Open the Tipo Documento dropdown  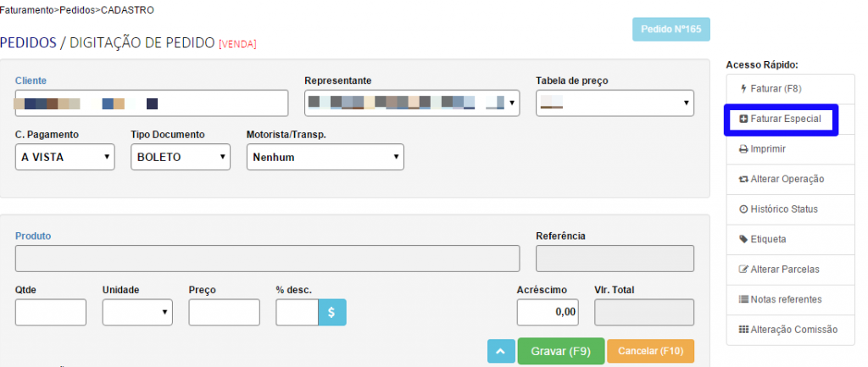[x=180, y=157]
